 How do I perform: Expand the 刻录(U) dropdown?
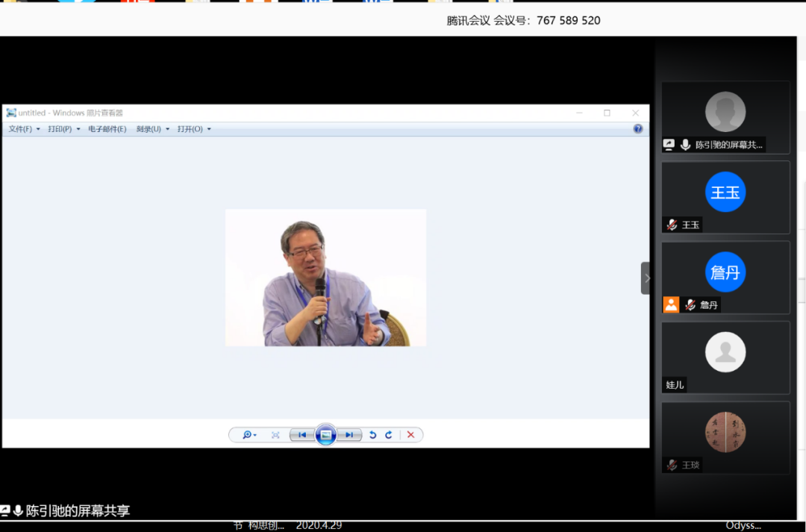click(152, 129)
